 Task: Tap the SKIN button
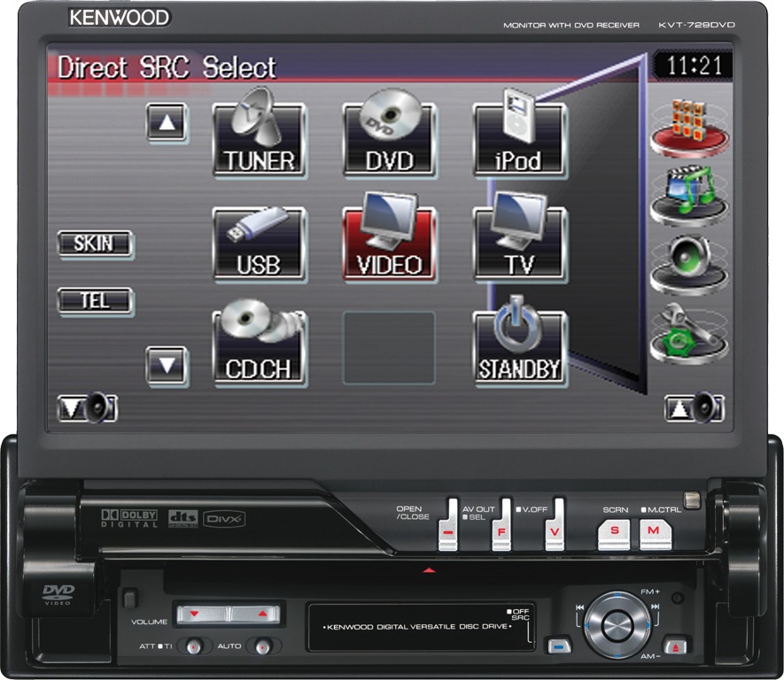pos(95,243)
